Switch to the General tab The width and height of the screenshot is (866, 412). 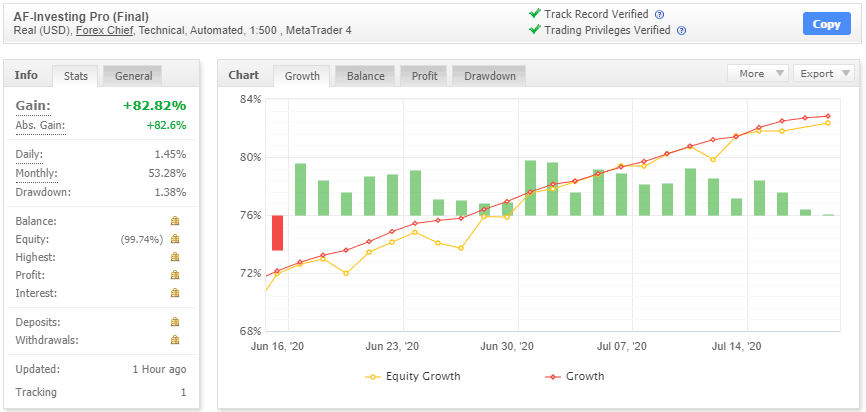pyautogui.click(x=133, y=76)
